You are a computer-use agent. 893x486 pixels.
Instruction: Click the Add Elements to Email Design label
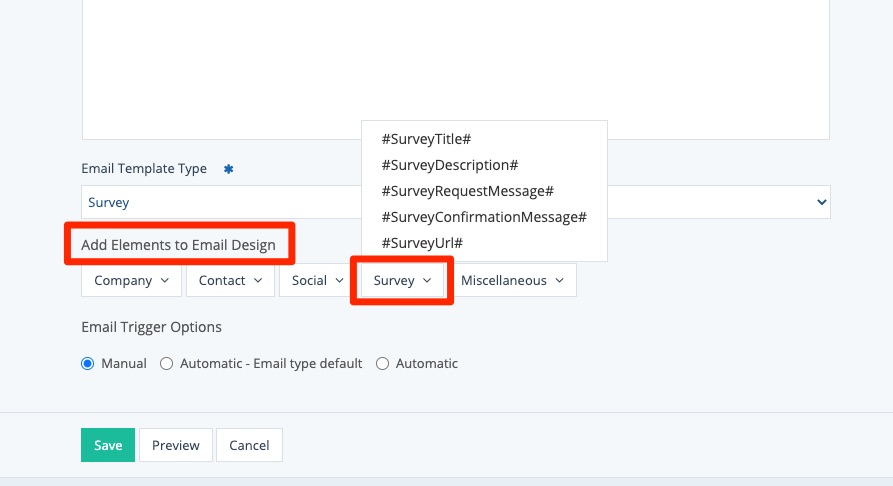[x=178, y=245]
